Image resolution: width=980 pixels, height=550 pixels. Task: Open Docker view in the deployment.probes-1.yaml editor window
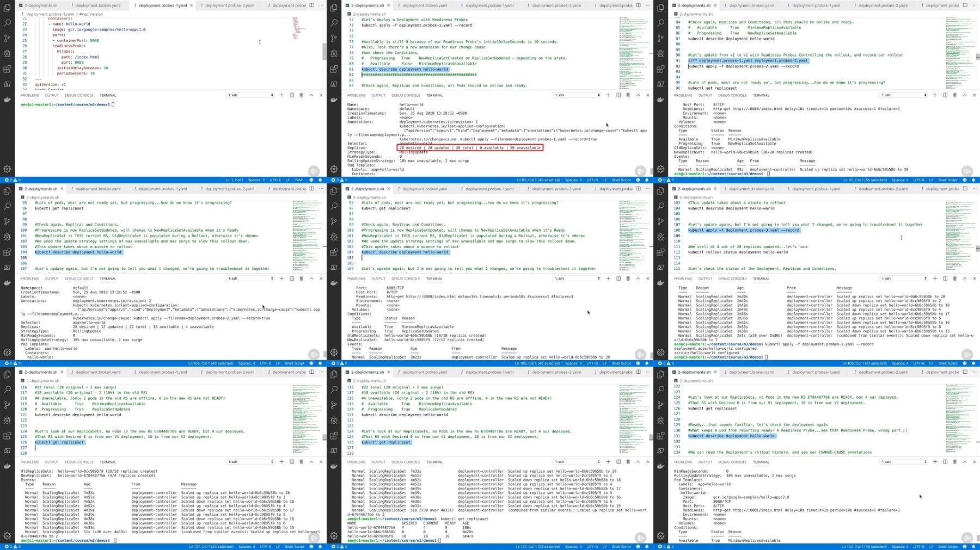pyautogui.click(x=7, y=100)
